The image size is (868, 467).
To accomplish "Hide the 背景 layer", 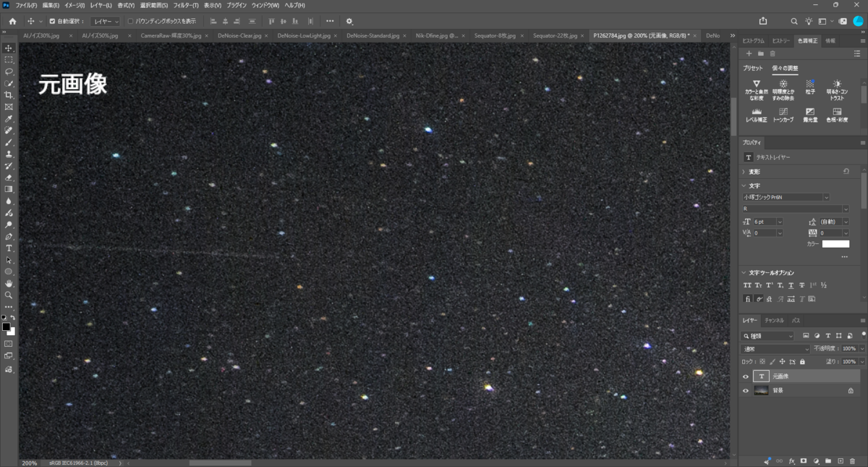I will coord(745,390).
